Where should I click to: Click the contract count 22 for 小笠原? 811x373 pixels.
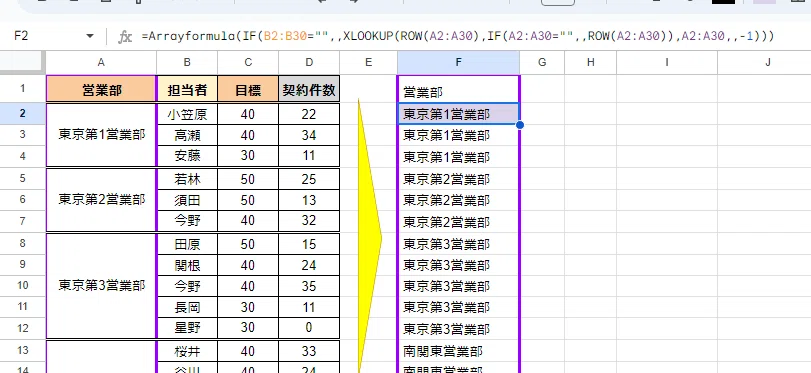click(309, 114)
